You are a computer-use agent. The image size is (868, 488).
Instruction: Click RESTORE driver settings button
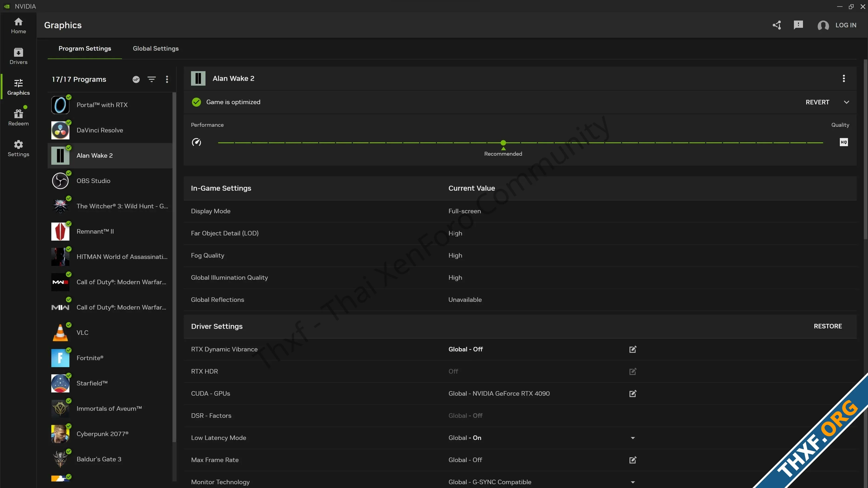pyautogui.click(x=828, y=326)
